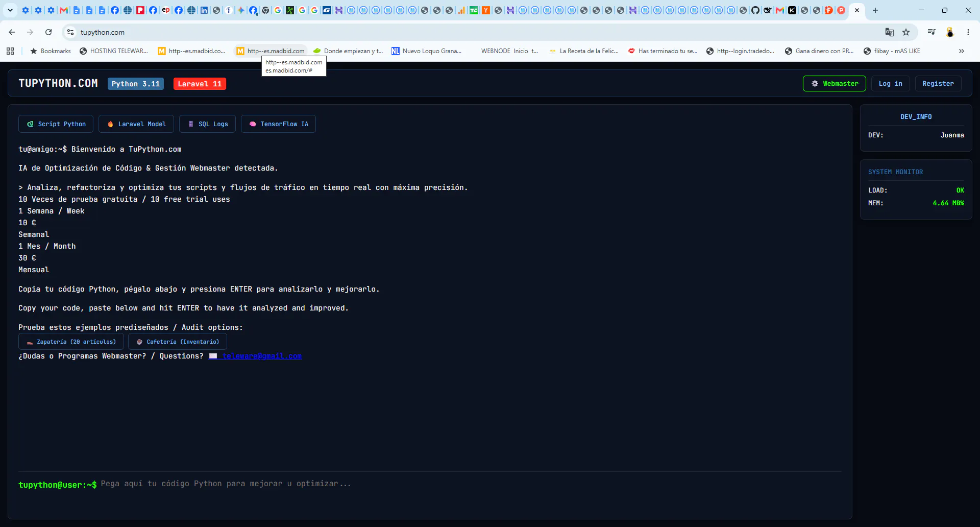Open the 'Donde empiezan y t...' bookmark
Screen dimensions: 980x527
pos(348,51)
